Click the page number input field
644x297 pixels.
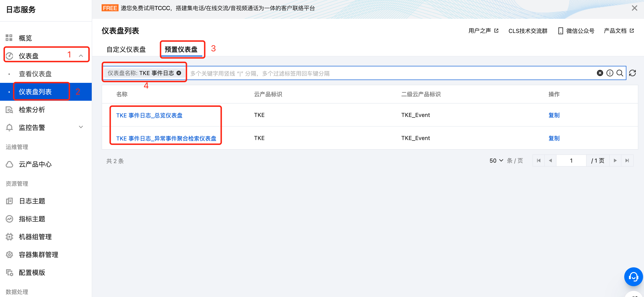[571, 161]
